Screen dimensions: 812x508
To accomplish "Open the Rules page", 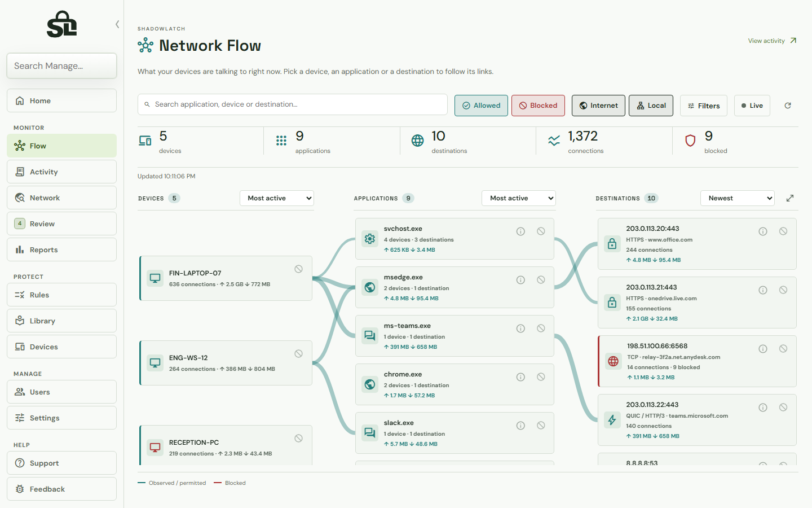I will [61, 295].
